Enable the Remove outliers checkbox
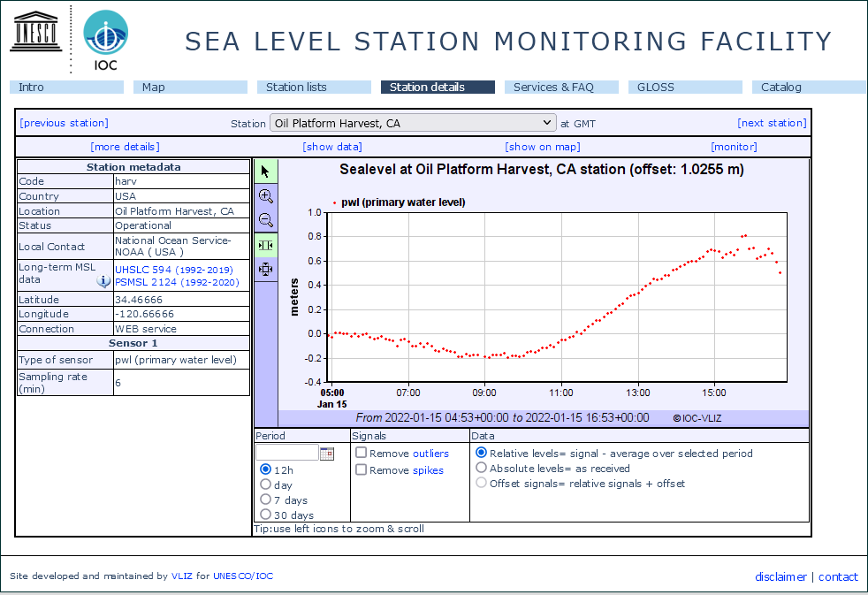Image resolution: width=868 pixels, height=595 pixels. [x=361, y=453]
